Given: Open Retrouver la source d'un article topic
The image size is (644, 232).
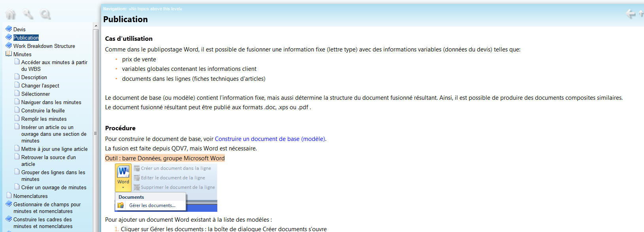Looking at the screenshot, I should [x=49, y=160].
